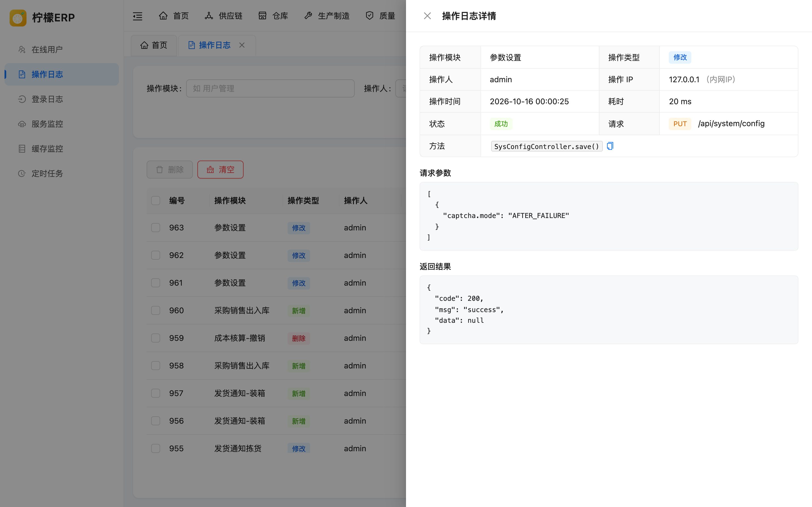Select the checkbox for log 963
Screen dimensions: 812x507
156,228
